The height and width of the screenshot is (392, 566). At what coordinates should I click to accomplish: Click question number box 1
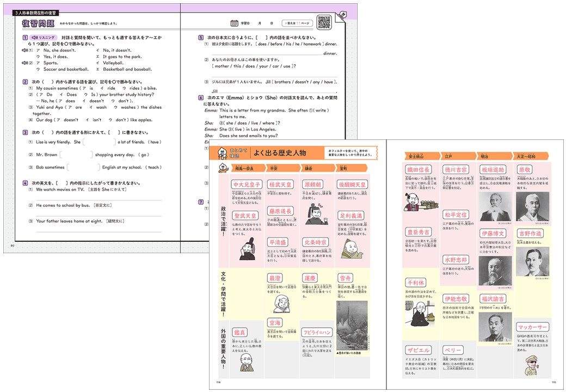25,38
